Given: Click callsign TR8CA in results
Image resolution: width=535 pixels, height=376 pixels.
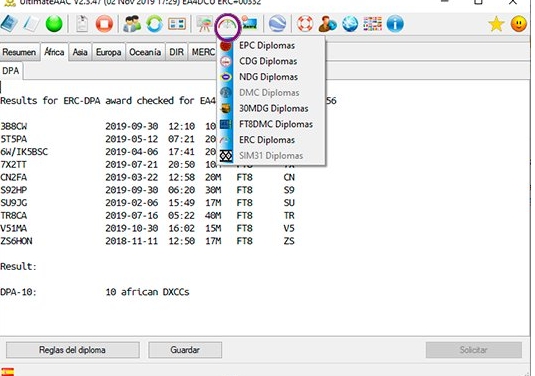Looking at the screenshot, I should pos(14,216).
